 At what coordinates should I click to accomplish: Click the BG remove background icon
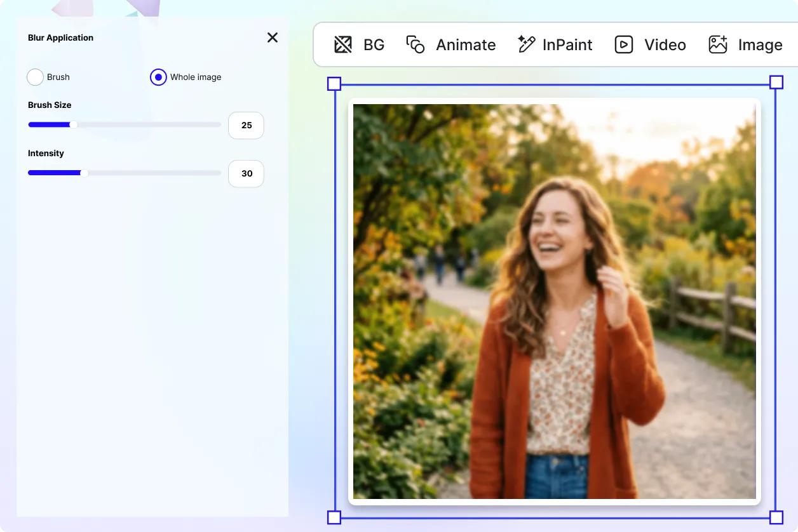[x=343, y=45]
